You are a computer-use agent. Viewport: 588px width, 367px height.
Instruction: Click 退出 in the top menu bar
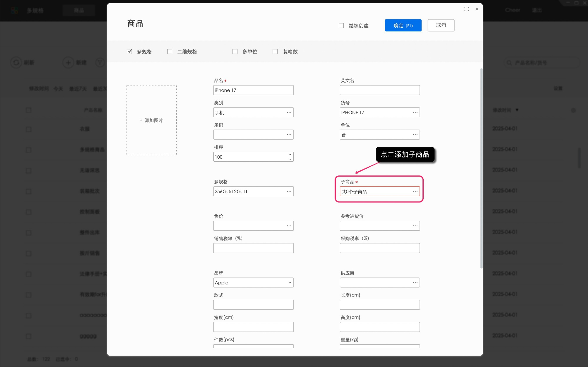tap(537, 10)
